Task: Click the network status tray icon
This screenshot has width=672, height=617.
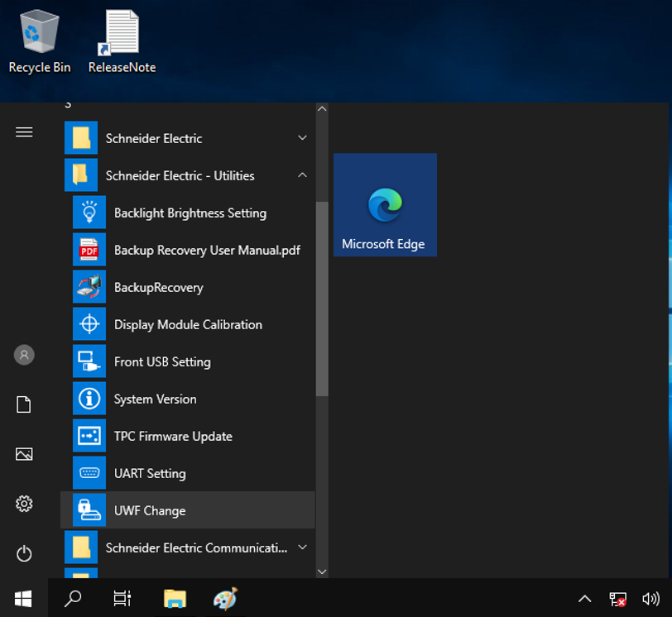Action: pos(617,599)
